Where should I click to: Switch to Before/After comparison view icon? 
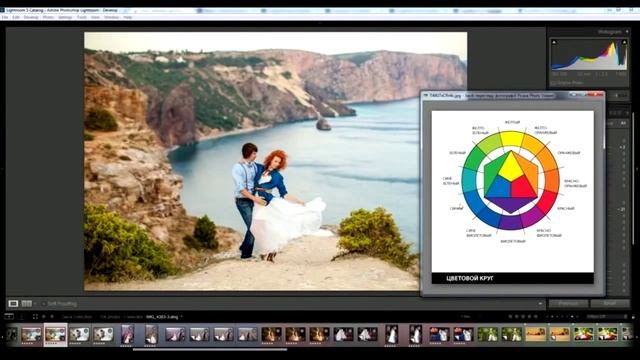(x=27, y=304)
